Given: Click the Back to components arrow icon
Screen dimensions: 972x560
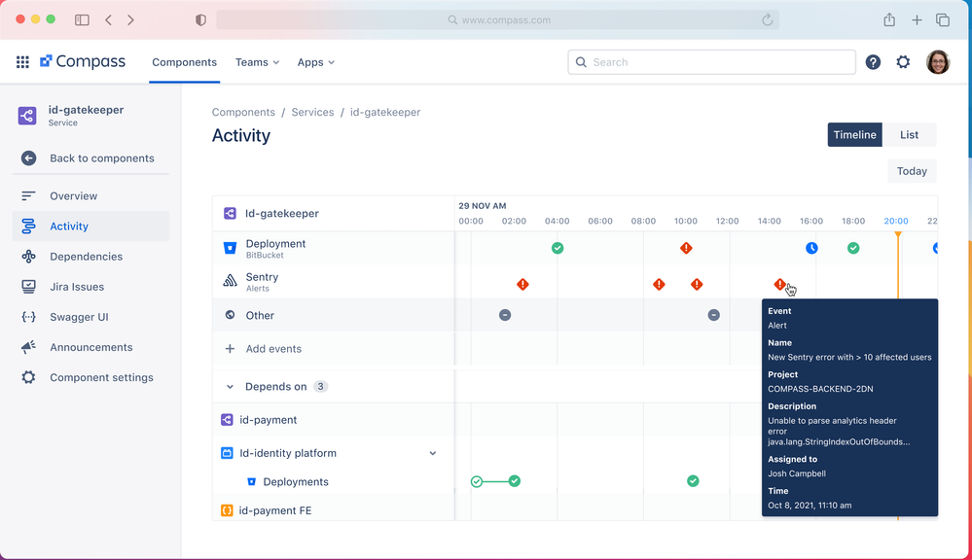Looking at the screenshot, I should pyautogui.click(x=28, y=157).
